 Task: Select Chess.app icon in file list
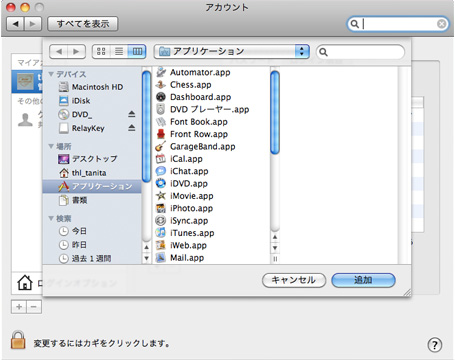(x=161, y=85)
